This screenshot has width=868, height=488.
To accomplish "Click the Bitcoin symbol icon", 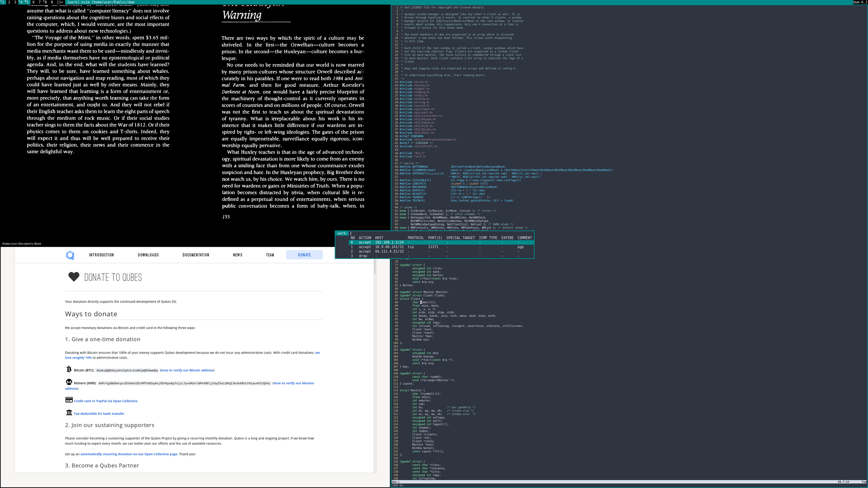I will tap(69, 369).
